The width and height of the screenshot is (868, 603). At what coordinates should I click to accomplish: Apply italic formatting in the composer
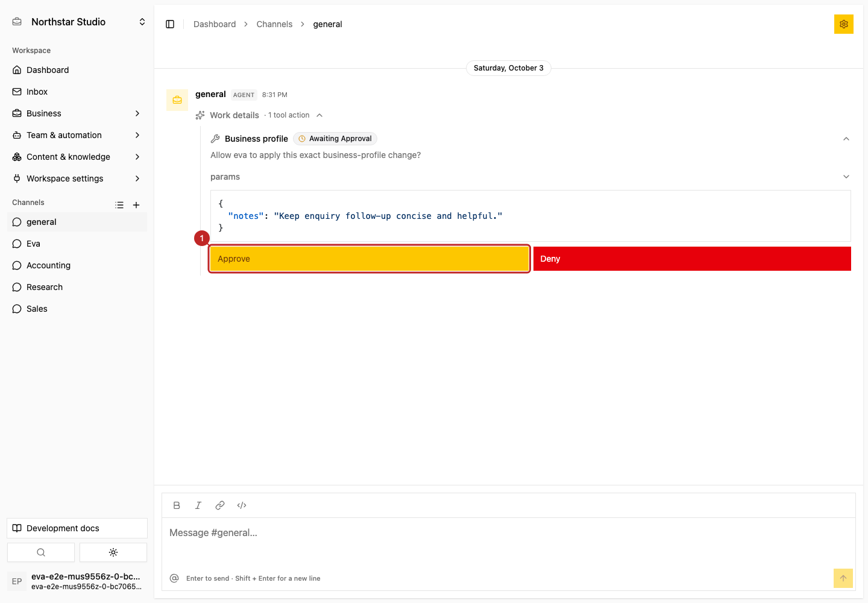tap(198, 505)
